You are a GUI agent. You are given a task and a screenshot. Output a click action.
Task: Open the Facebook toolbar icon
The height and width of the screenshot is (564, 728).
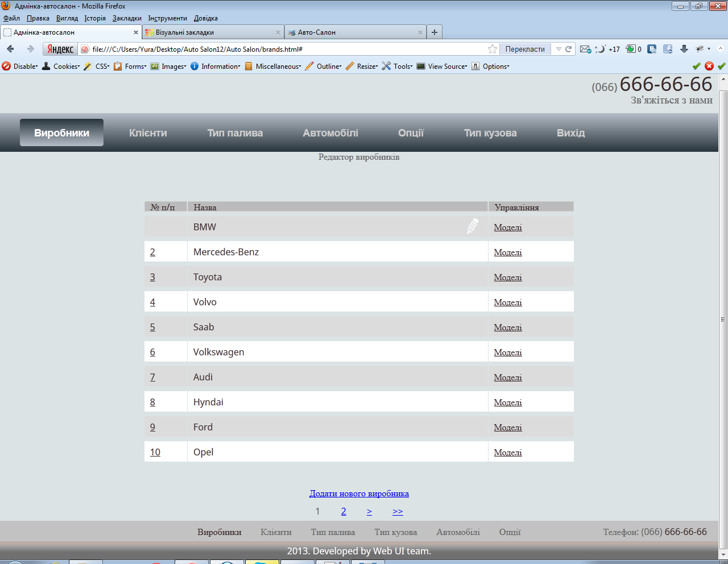click(668, 49)
